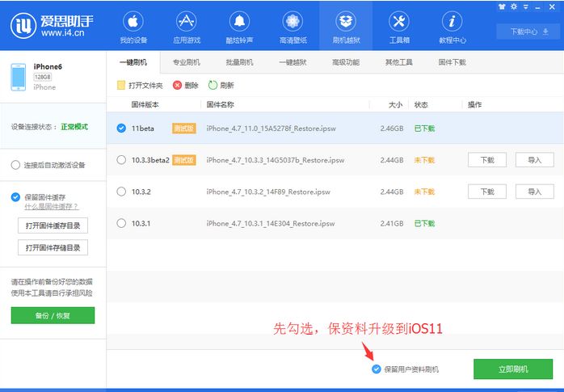564x392 pixels.
Task: Toggle 保留用户资料刷机 checkbox
Action: click(x=376, y=369)
